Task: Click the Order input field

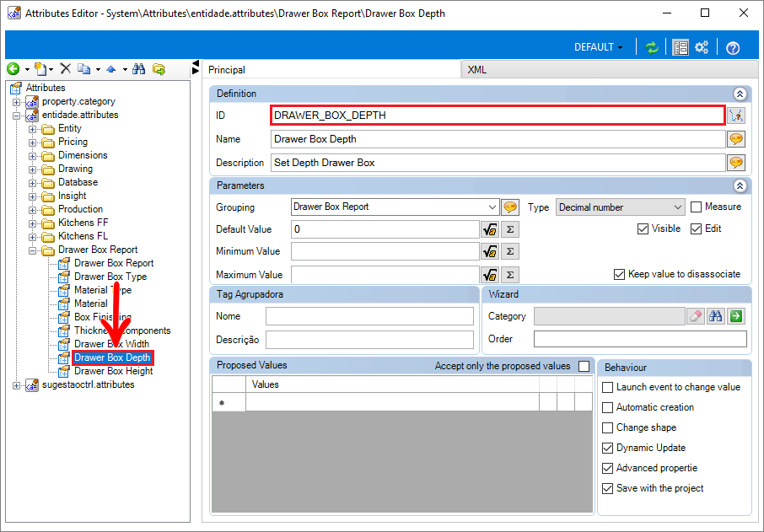Action: [640, 339]
